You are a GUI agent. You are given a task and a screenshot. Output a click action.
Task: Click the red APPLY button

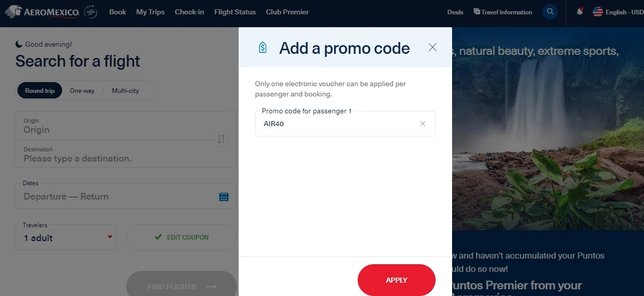tap(397, 280)
